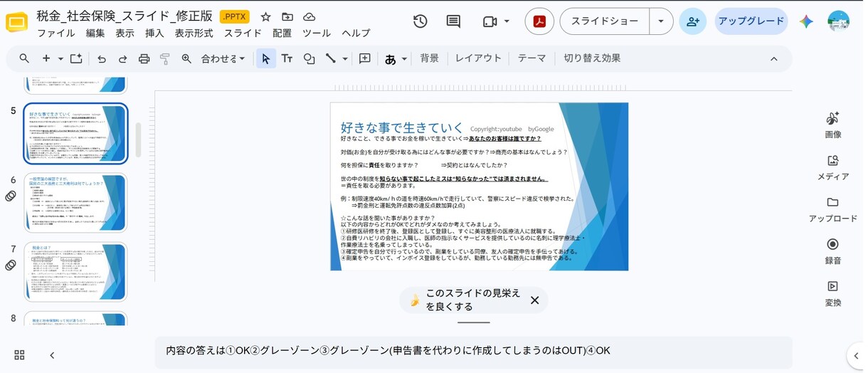868x373 pixels.
Task: Click the zoom magnifier tool
Action: coord(186,58)
